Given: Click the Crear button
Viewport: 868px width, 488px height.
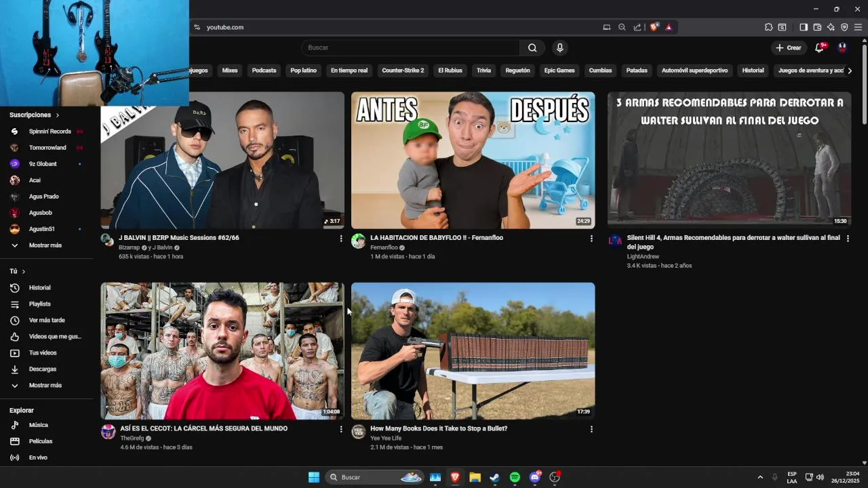Looking at the screenshot, I should [x=788, y=47].
